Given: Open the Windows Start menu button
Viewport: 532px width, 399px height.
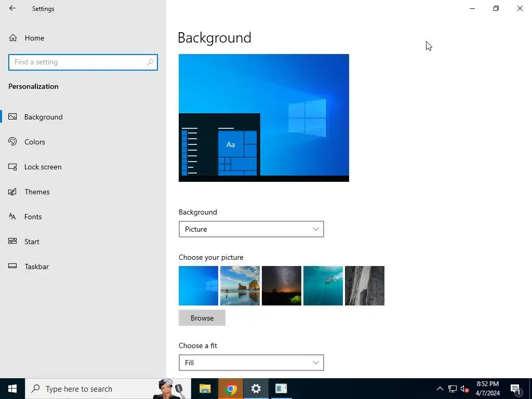Looking at the screenshot, I should [x=12, y=389].
